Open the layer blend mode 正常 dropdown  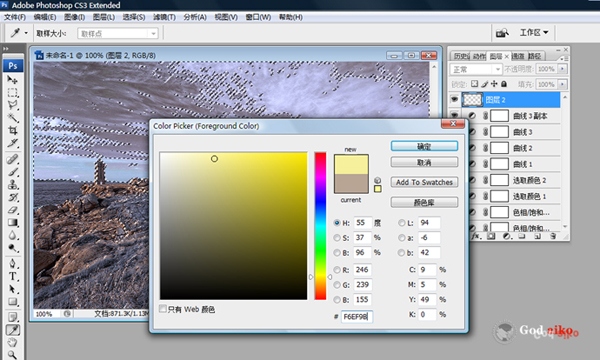pos(476,69)
